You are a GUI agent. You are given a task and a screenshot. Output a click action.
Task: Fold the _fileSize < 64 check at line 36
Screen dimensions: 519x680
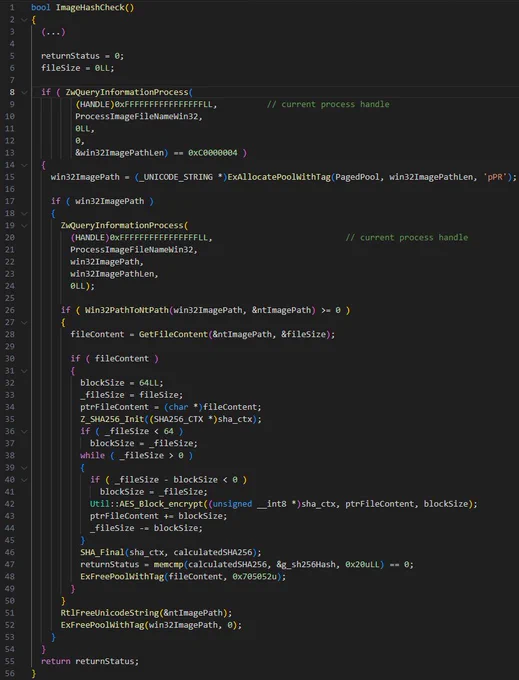point(24,431)
